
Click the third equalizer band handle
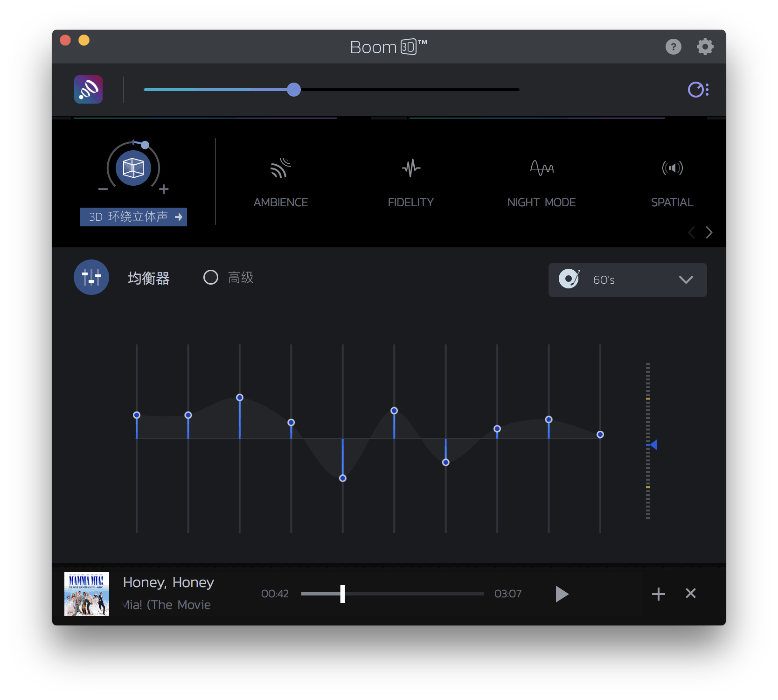point(240,398)
